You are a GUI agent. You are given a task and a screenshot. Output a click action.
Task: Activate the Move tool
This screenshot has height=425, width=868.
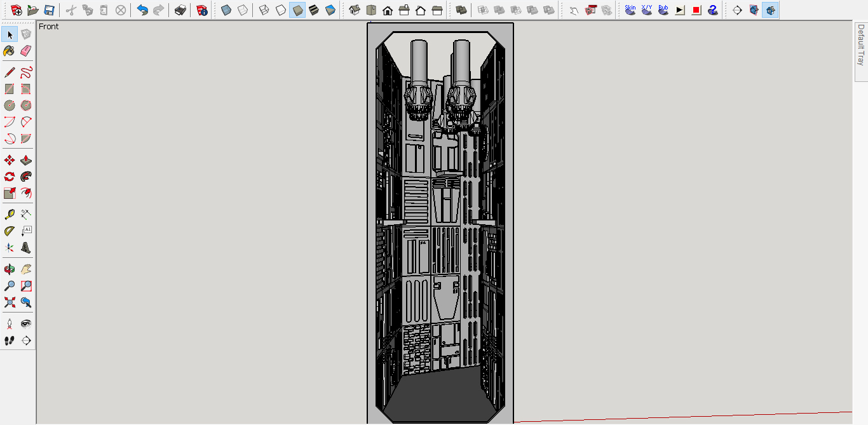10,160
